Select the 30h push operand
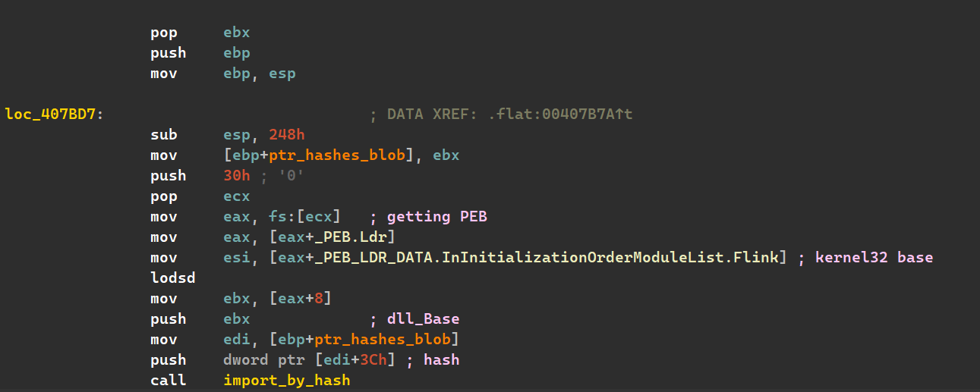 tap(236, 176)
